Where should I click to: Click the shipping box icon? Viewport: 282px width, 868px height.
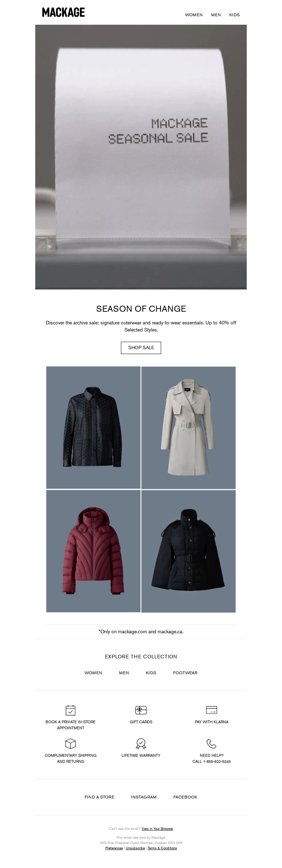point(70,744)
